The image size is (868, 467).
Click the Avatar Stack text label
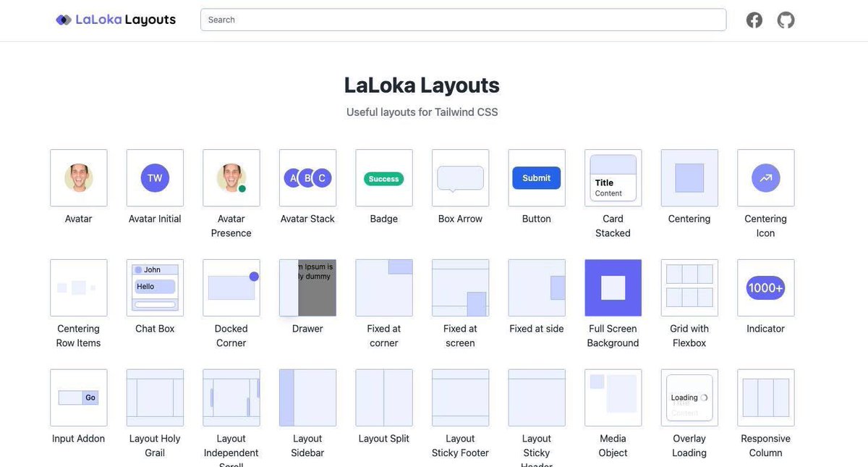coord(307,219)
